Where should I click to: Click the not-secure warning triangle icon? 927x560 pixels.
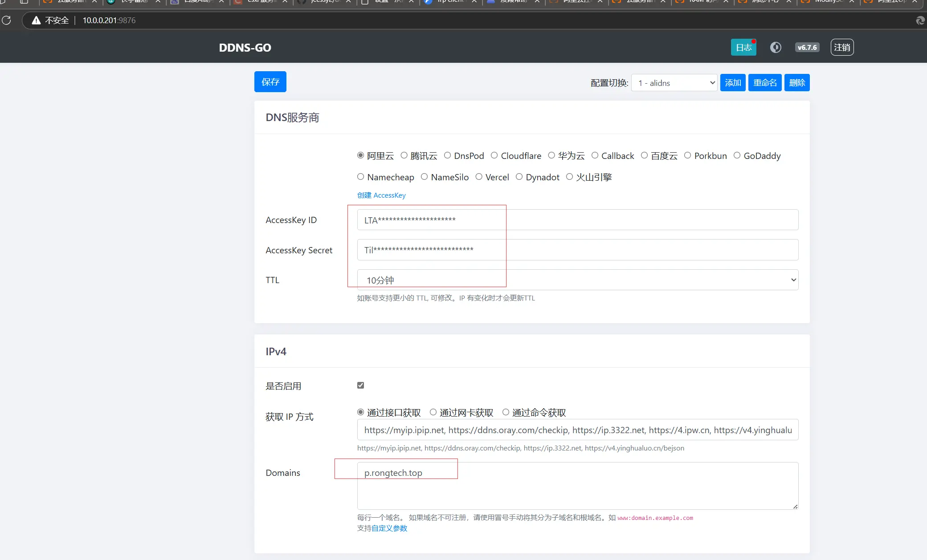(x=36, y=20)
